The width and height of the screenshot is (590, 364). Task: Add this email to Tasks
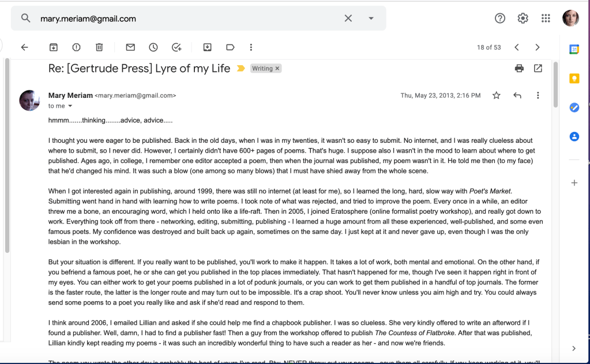(176, 47)
